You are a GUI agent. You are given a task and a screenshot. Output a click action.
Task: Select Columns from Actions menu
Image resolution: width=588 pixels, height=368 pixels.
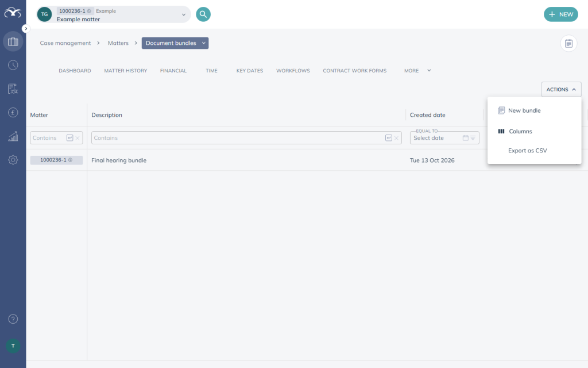(534, 131)
